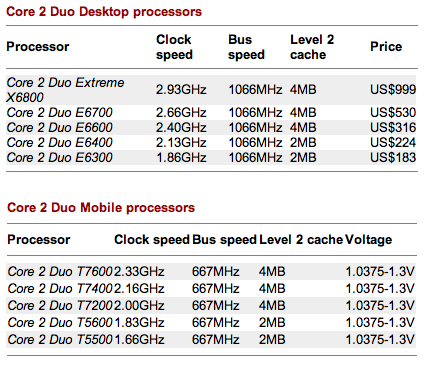Select the Level 2 cache header in mobile table
424x365 pixels.
click(x=301, y=240)
